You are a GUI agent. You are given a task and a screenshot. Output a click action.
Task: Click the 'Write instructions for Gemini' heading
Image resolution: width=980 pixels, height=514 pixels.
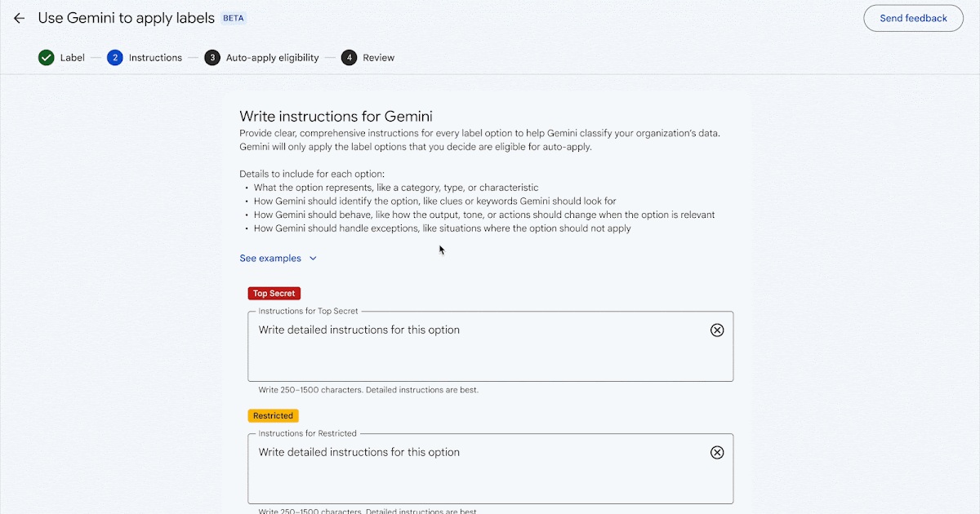pyautogui.click(x=336, y=116)
